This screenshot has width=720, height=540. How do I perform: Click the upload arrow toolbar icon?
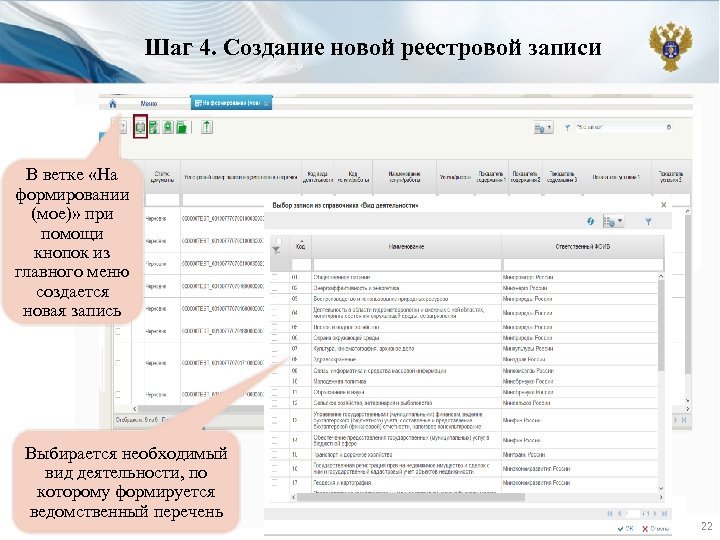[207, 127]
